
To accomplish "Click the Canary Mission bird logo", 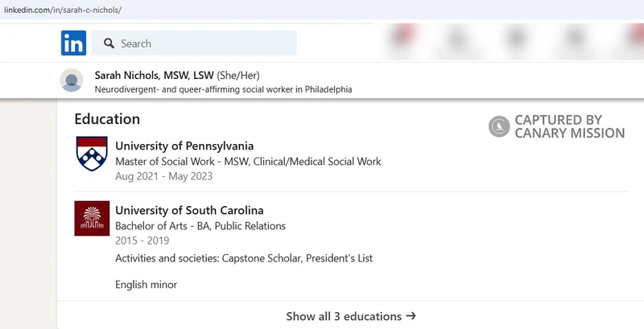I will point(499,126).
